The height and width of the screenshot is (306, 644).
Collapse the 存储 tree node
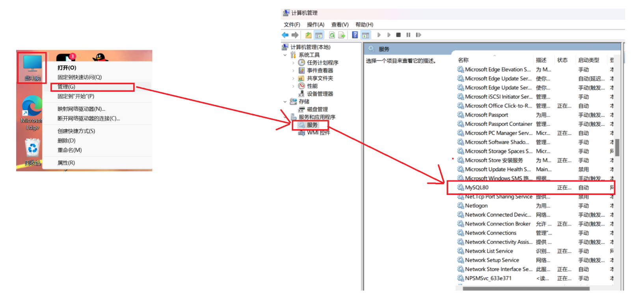[285, 102]
